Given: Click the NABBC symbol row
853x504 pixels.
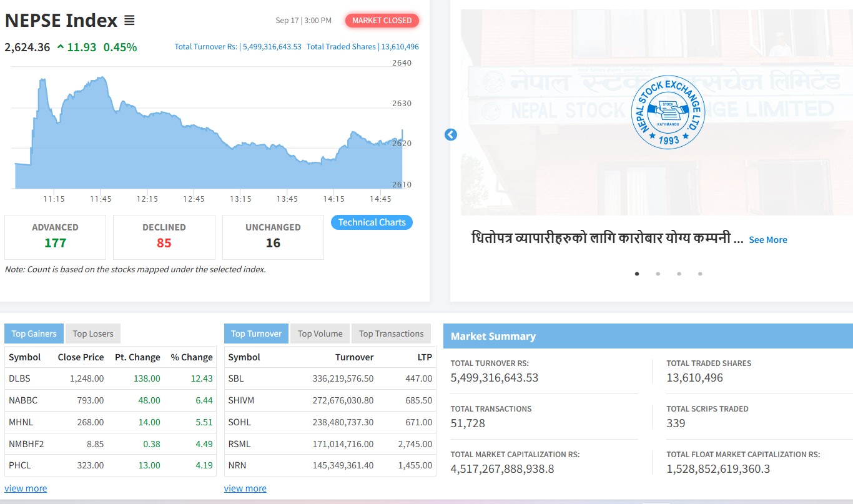Looking at the screenshot, I should pos(111,400).
